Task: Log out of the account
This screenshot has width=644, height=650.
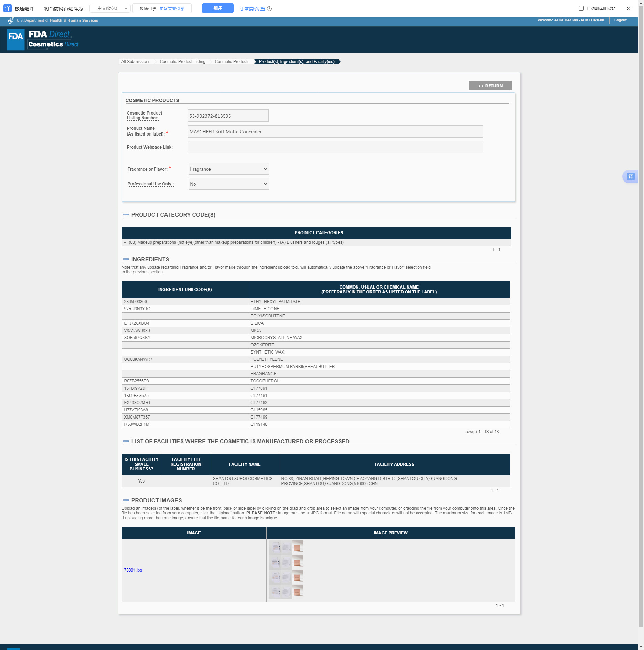Action: tap(620, 20)
